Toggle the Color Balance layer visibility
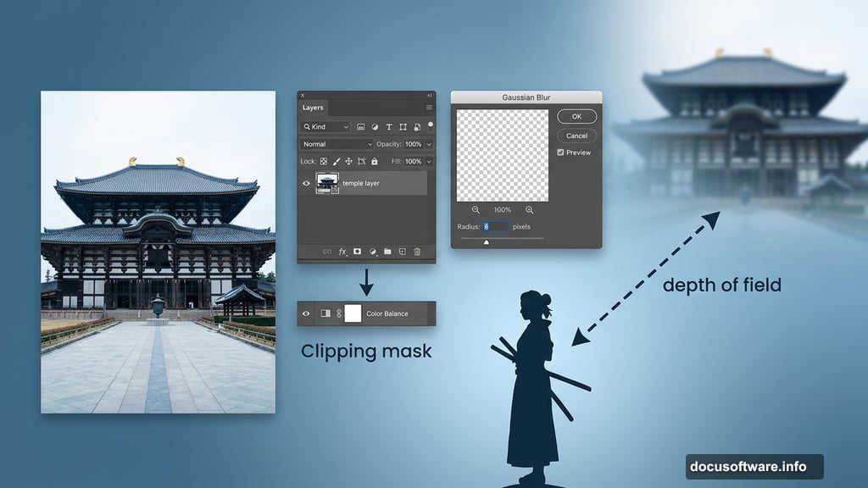 coord(306,313)
